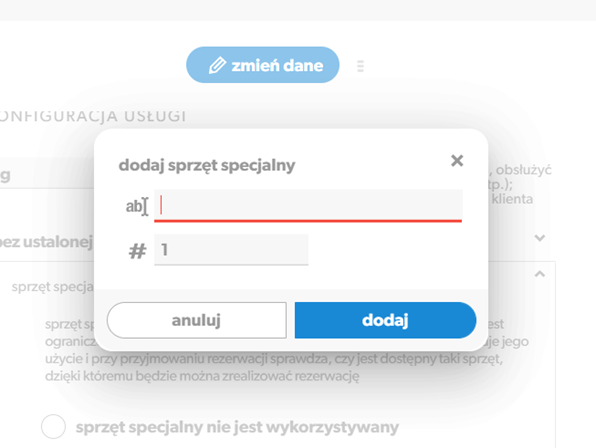Click the pencil icon on zmień dane
Image resolution: width=596 pixels, height=448 pixels.
[217, 65]
